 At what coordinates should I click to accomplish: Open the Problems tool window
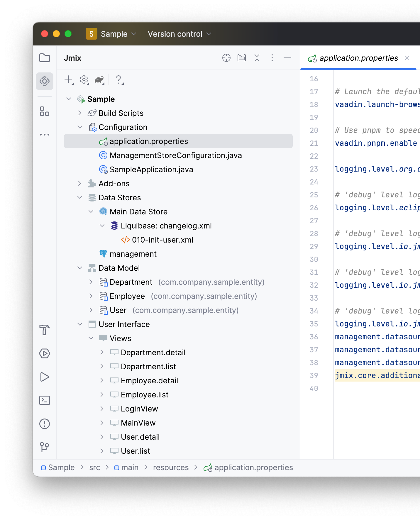[x=45, y=424]
